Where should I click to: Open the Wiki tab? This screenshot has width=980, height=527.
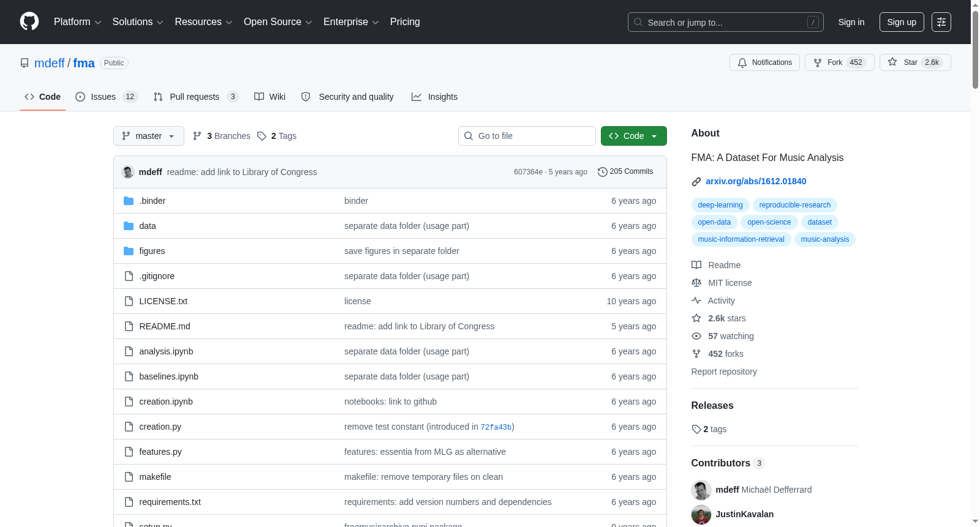(270, 97)
